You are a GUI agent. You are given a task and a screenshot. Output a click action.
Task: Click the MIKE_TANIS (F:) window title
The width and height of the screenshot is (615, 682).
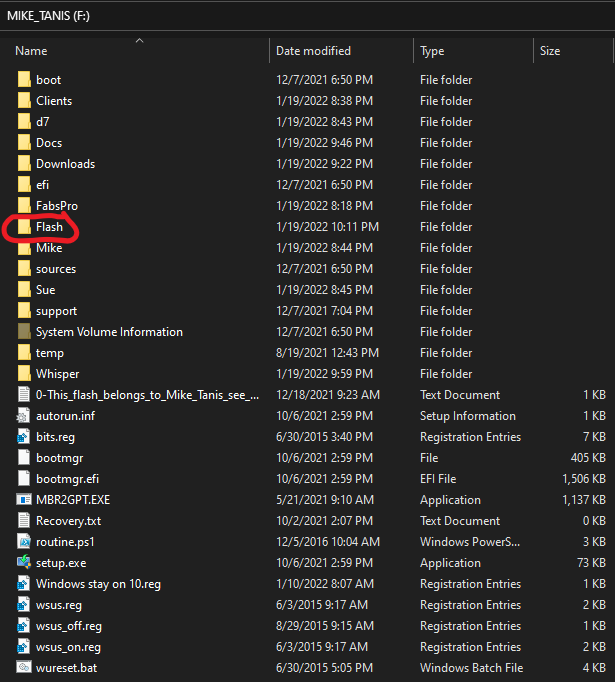coord(48,16)
